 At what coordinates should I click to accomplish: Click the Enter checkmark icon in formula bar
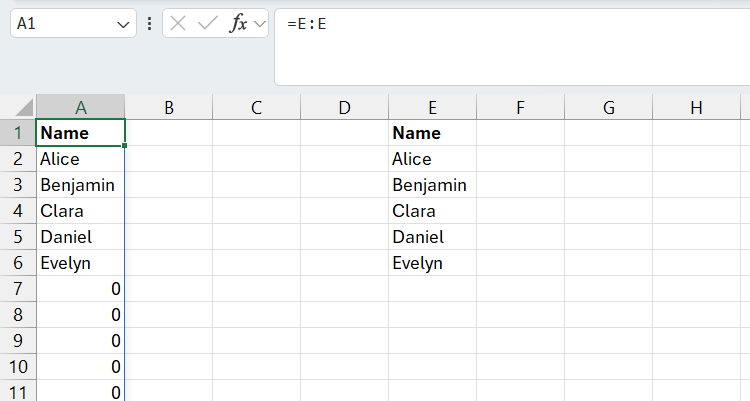[x=208, y=24]
